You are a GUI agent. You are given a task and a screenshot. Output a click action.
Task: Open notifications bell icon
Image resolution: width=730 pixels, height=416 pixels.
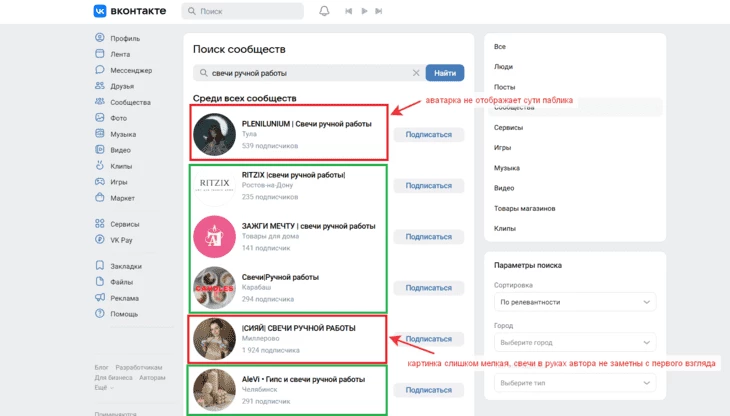point(324,11)
